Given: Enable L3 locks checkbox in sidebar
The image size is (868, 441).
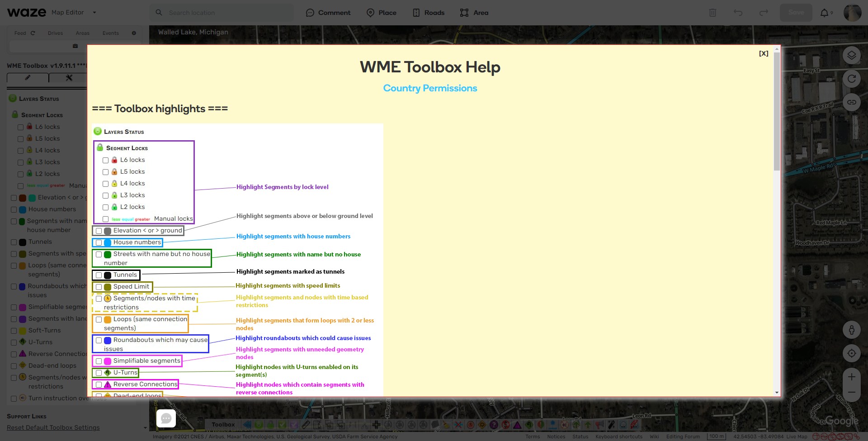Looking at the screenshot, I should point(20,163).
